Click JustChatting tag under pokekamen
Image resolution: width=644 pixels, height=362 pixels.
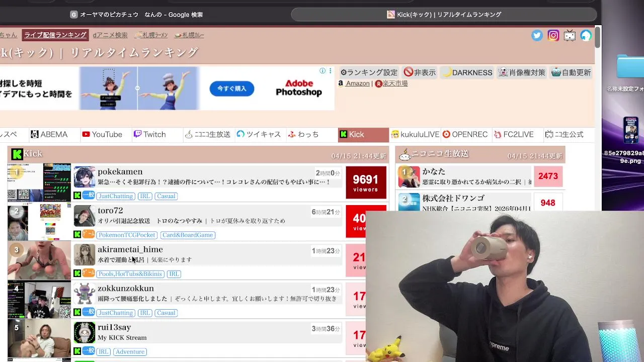(115, 196)
